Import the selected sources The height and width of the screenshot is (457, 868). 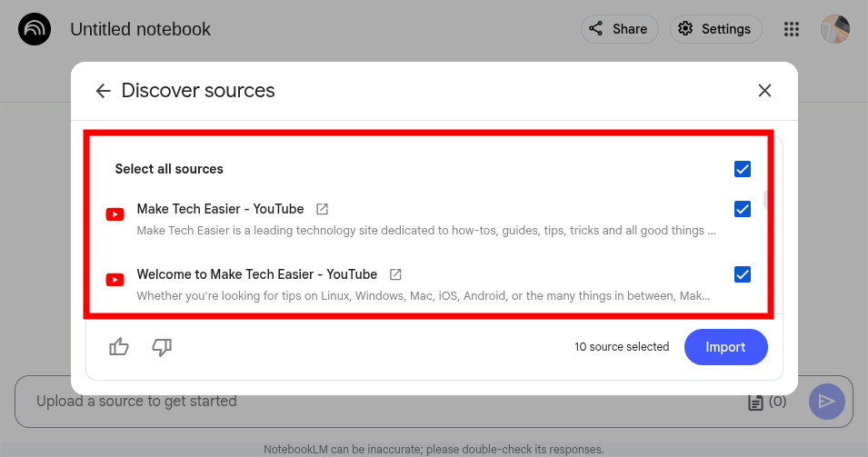(x=725, y=347)
